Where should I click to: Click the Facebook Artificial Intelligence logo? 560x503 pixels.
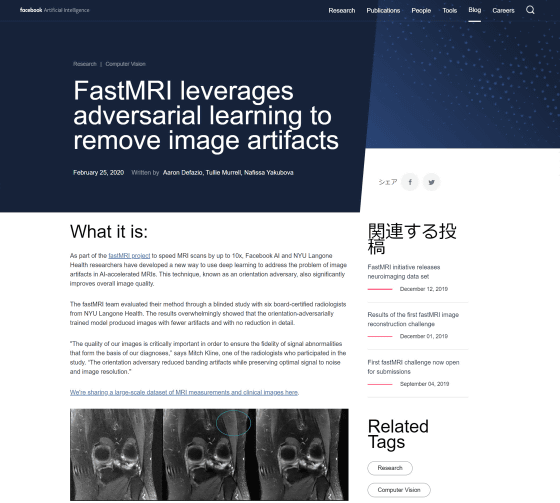55,10
